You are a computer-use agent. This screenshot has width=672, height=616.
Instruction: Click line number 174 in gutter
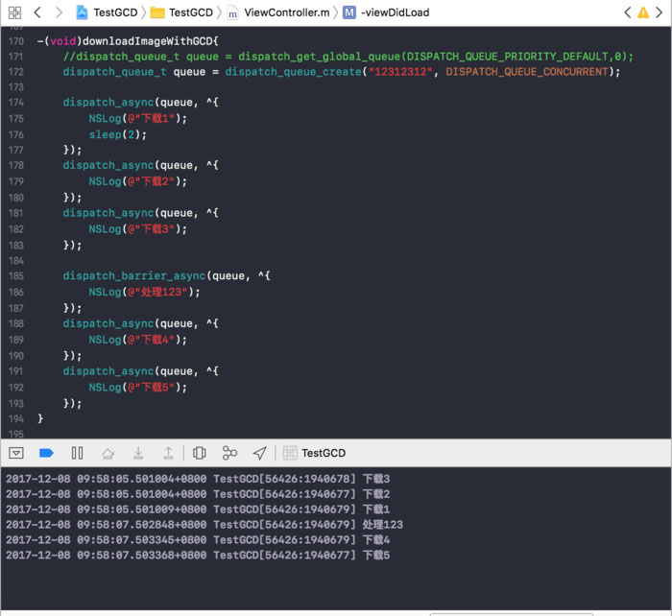(16, 103)
